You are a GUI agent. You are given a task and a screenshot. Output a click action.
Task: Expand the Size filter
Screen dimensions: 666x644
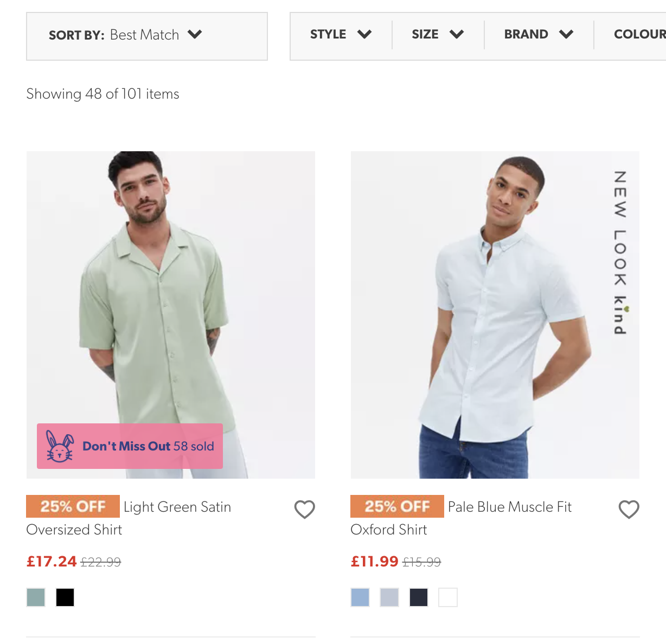tap(438, 35)
